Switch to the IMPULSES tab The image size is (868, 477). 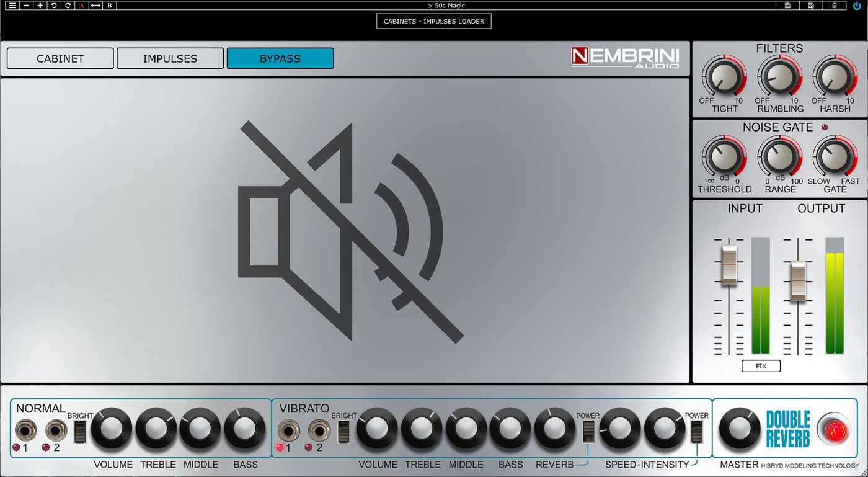click(170, 58)
